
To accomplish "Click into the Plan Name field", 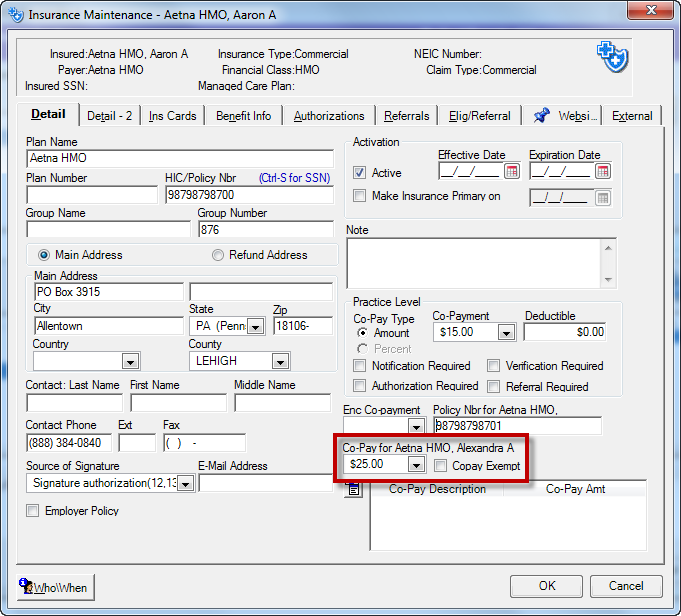I will tap(180, 159).
